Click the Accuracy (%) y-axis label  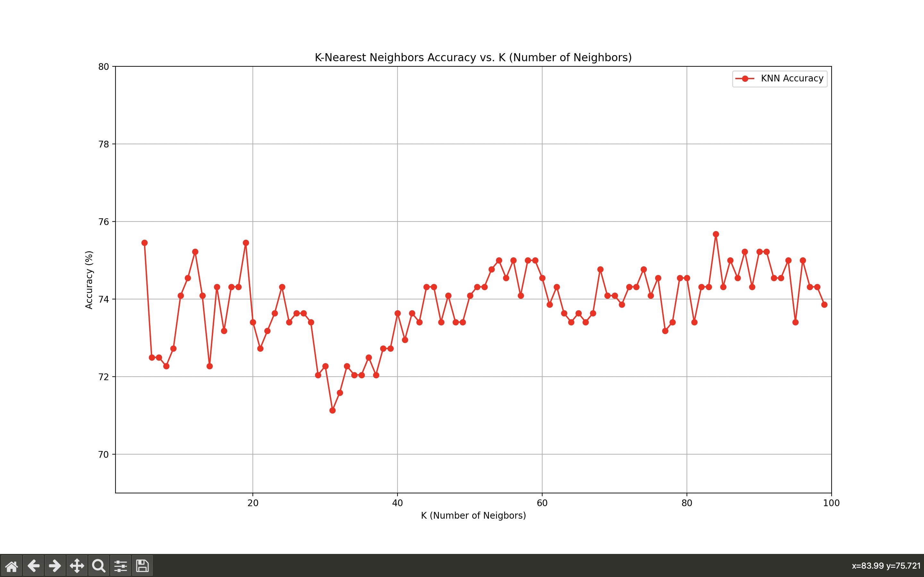point(89,280)
